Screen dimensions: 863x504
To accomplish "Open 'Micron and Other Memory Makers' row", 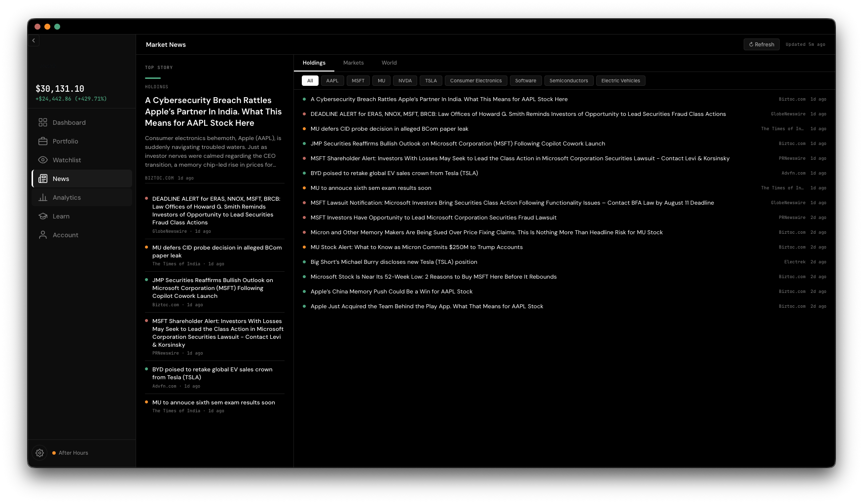I will [564, 232].
